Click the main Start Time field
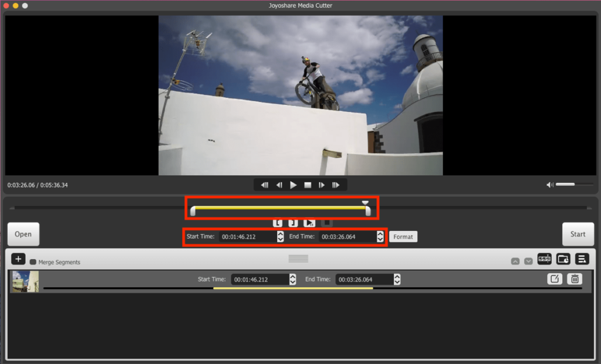Screen dimensions: 601x364 click(248, 237)
